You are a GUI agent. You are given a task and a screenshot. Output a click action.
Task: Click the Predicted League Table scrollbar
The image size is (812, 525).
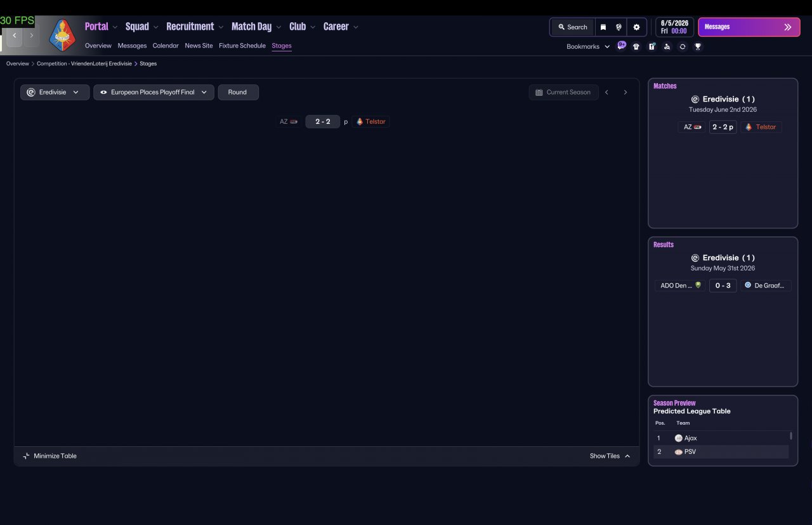[x=790, y=436]
